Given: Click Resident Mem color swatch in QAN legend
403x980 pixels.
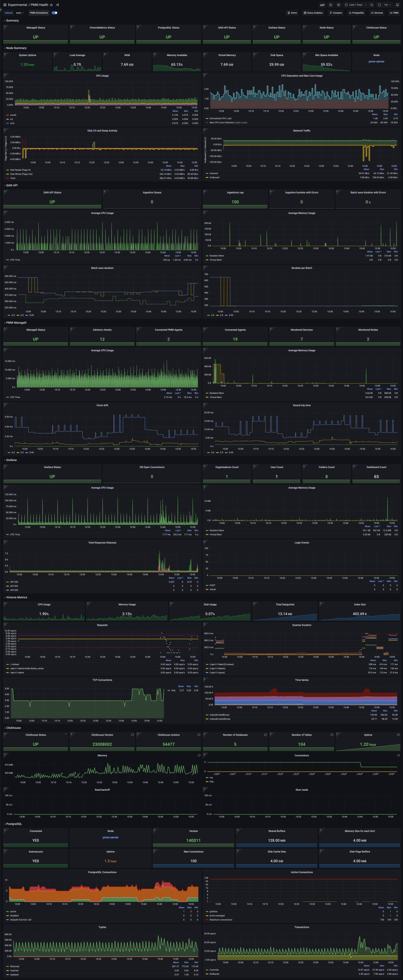Looking at the screenshot, I should [x=207, y=256].
